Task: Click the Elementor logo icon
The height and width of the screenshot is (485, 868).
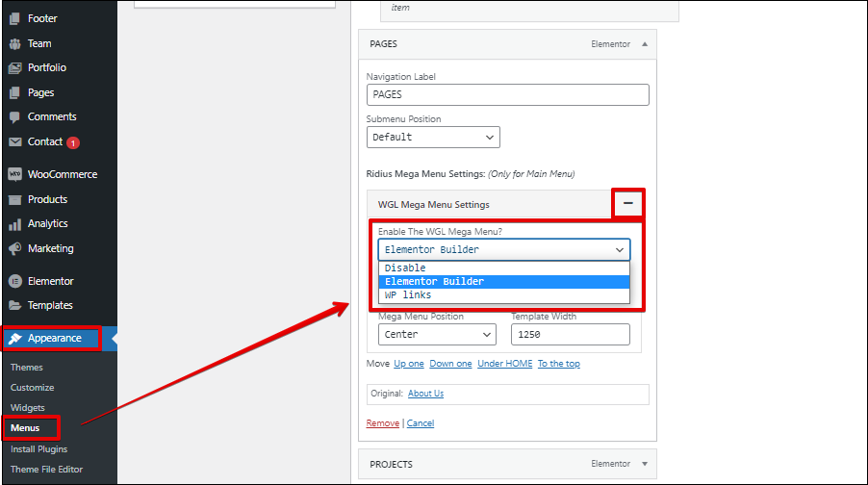Action: click(x=15, y=281)
